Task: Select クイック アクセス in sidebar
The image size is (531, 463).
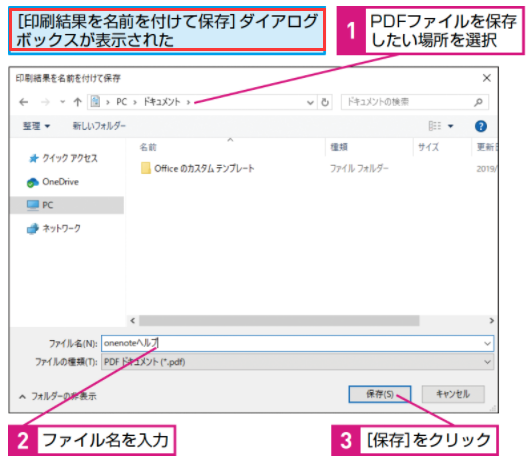Action: coord(63,158)
